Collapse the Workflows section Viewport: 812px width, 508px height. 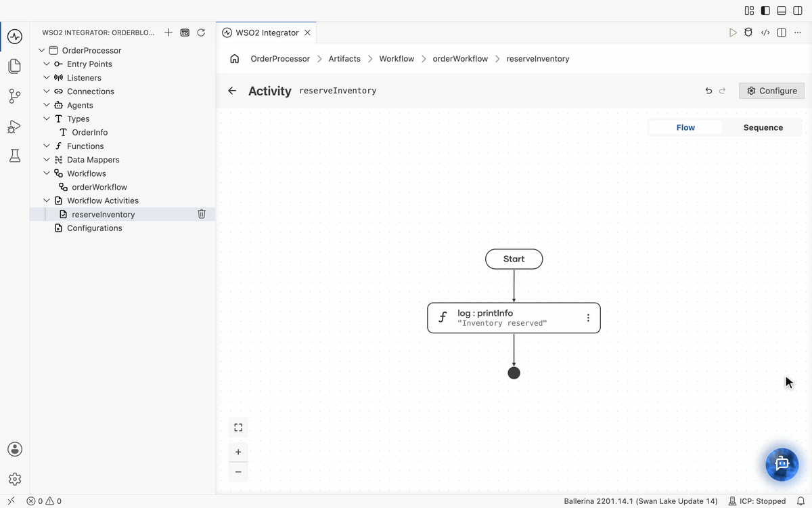click(x=47, y=173)
